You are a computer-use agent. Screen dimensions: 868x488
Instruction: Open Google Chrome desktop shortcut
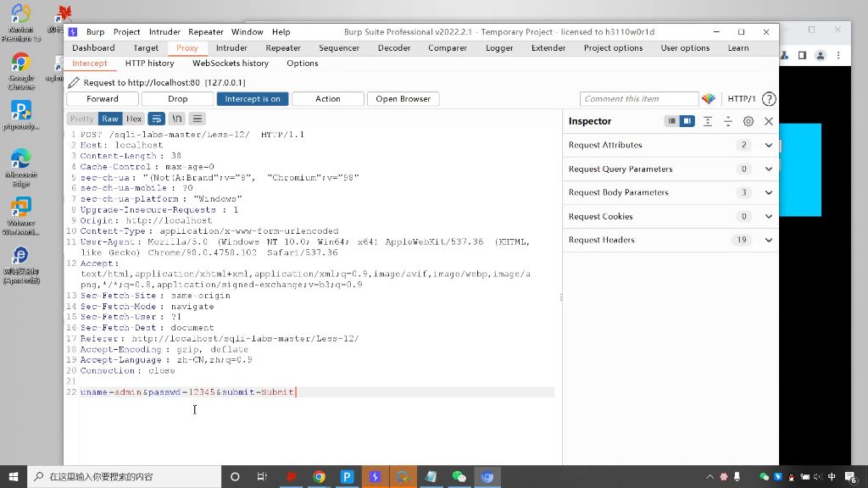pyautogui.click(x=21, y=71)
